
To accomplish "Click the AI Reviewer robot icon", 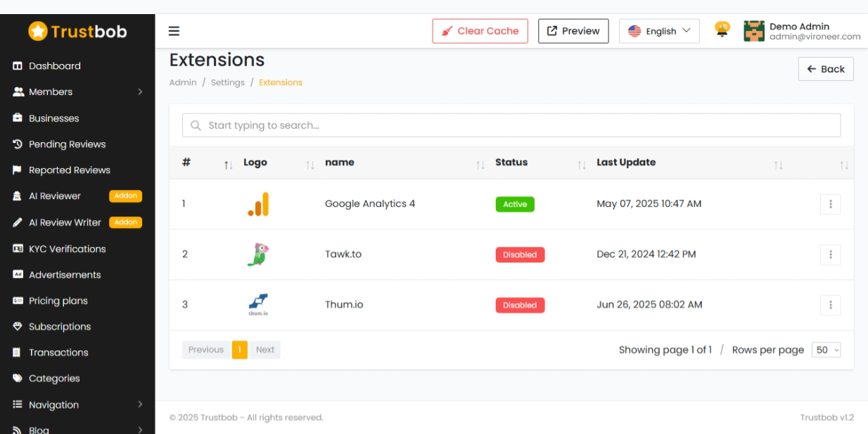I will pyautogui.click(x=18, y=196).
